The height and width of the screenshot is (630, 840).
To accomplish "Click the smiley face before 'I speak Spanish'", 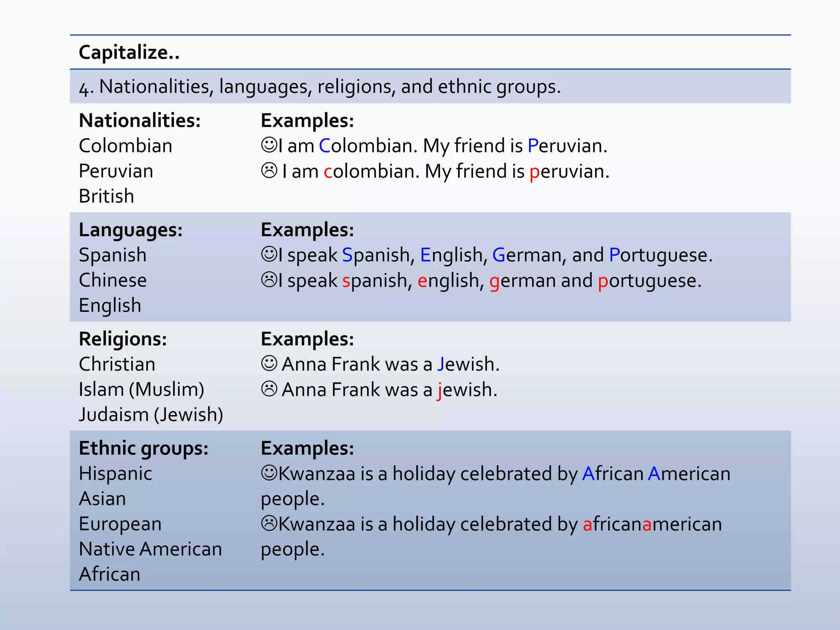I will tap(269, 254).
